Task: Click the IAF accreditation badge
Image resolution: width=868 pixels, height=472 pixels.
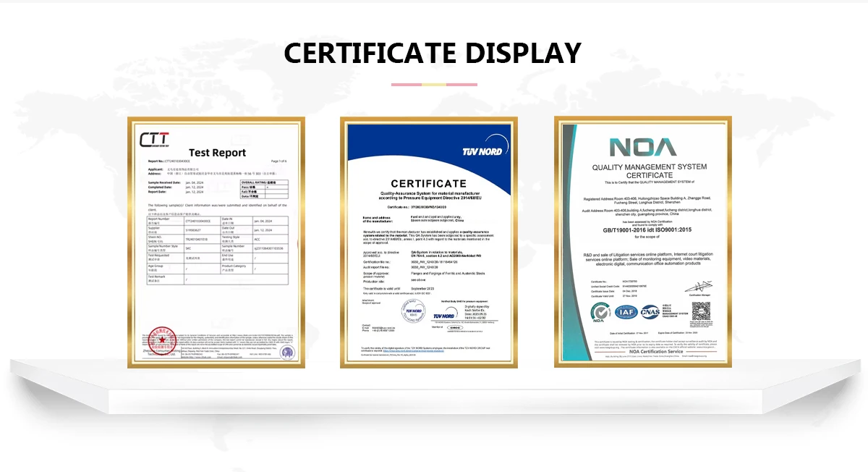Action: pyautogui.click(x=626, y=312)
